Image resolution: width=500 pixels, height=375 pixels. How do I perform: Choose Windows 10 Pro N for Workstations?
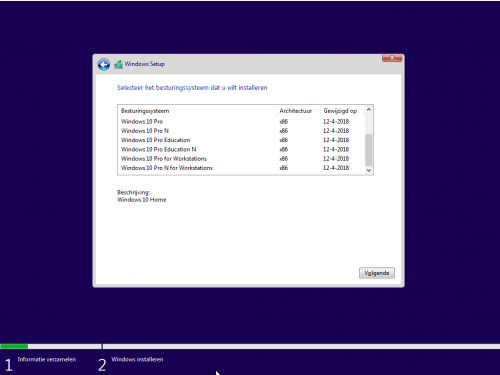241,168
